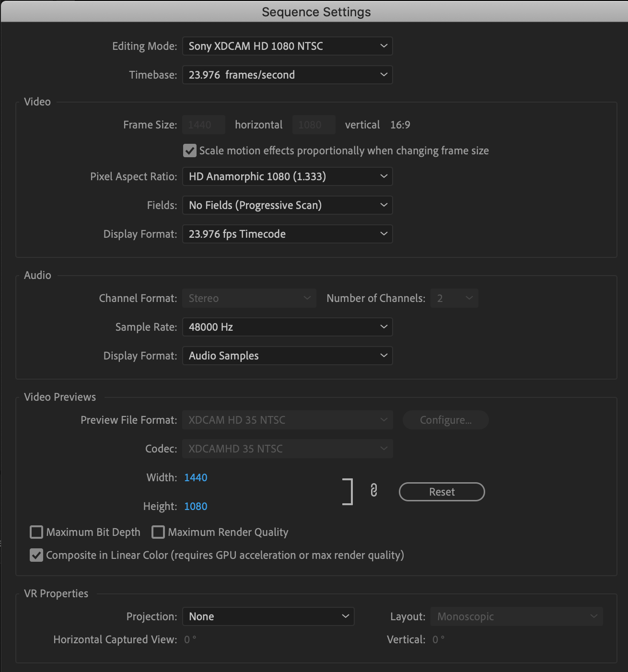Click the preview Width value 1440
This screenshot has height=672, width=628.
(196, 478)
